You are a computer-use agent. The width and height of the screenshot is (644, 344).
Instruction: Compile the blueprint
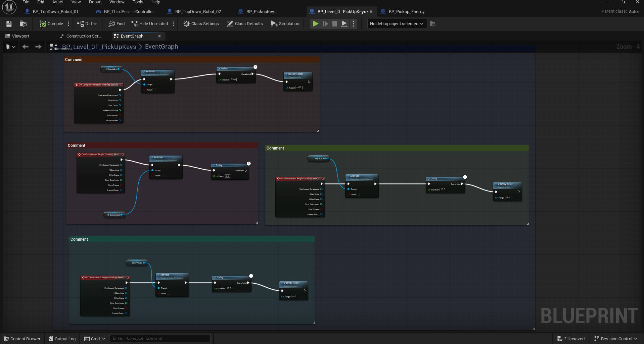point(51,24)
